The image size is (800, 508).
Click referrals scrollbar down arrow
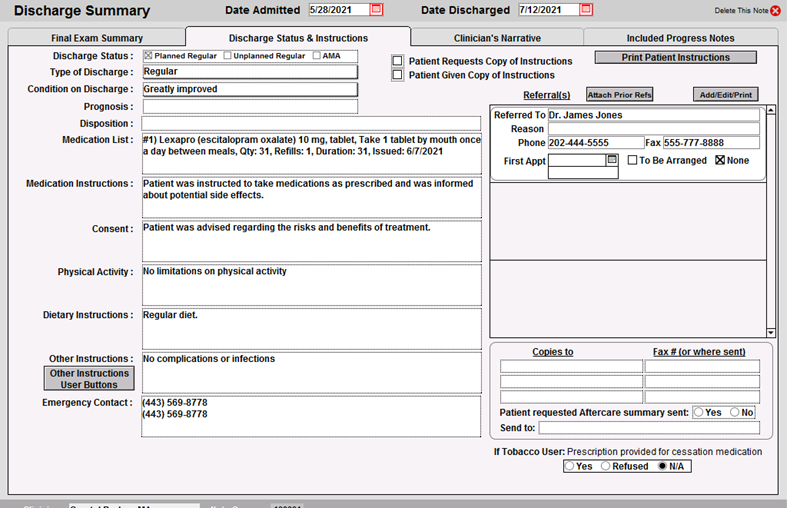point(771,333)
